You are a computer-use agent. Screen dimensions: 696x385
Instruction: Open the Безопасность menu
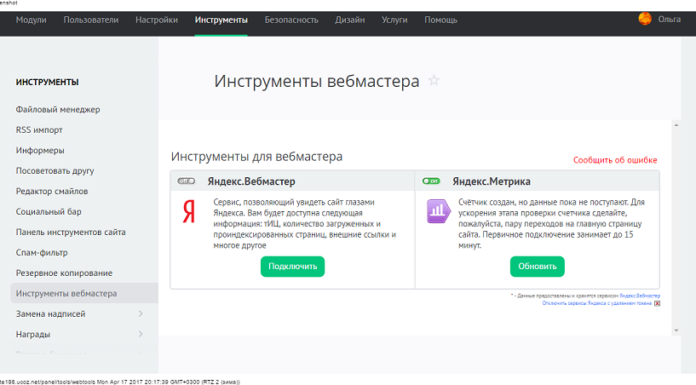tap(291, 20)
